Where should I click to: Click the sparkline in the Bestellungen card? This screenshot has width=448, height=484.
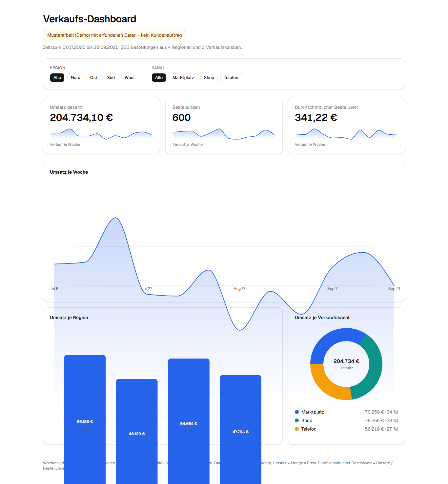[x=224, y=134]
